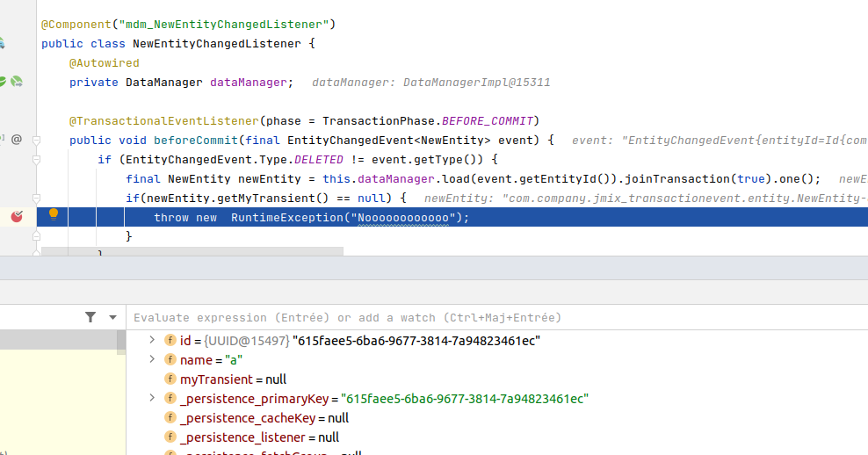Click the field icon beside id variable
Image resolution: width=868 pixels, height=455 pixels.
(170, 341)
